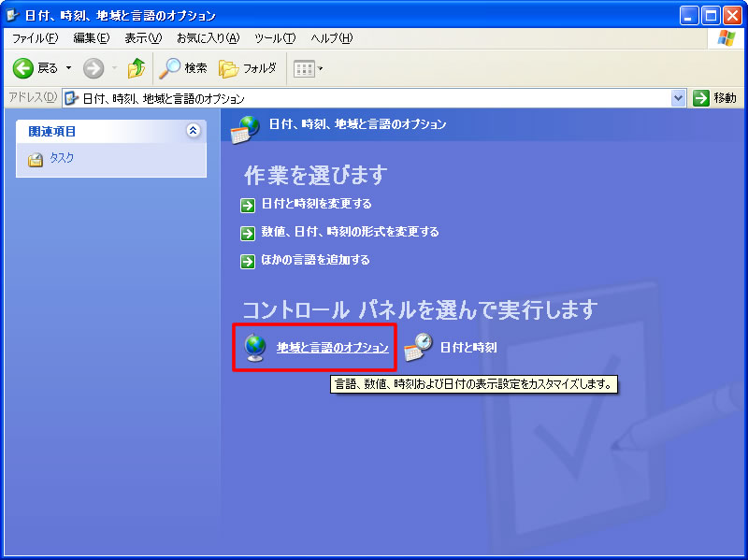Click the Windows flag logo throbber
Screen dimensions: 748x560
pyautogui.click(x=726, y=38)
